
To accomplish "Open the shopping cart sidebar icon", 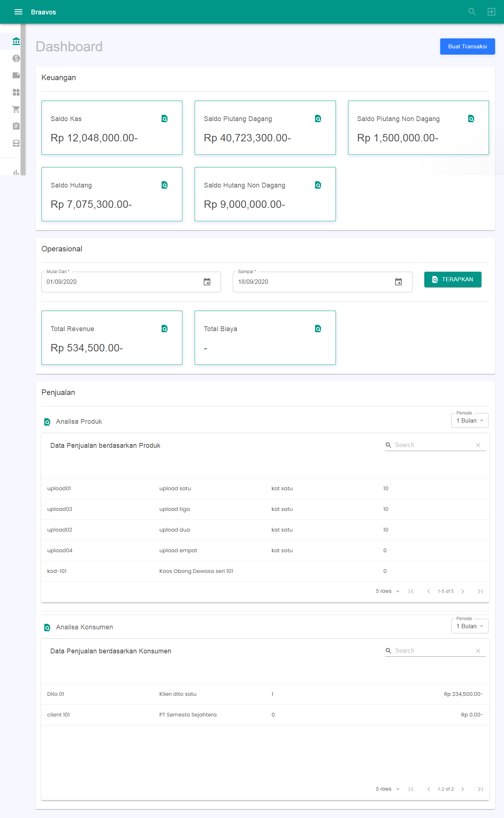I will 16,109.
